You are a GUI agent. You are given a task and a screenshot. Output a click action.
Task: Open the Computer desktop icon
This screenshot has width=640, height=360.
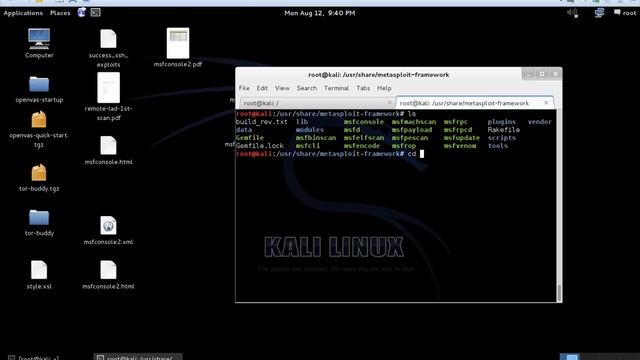coord(39,39)
